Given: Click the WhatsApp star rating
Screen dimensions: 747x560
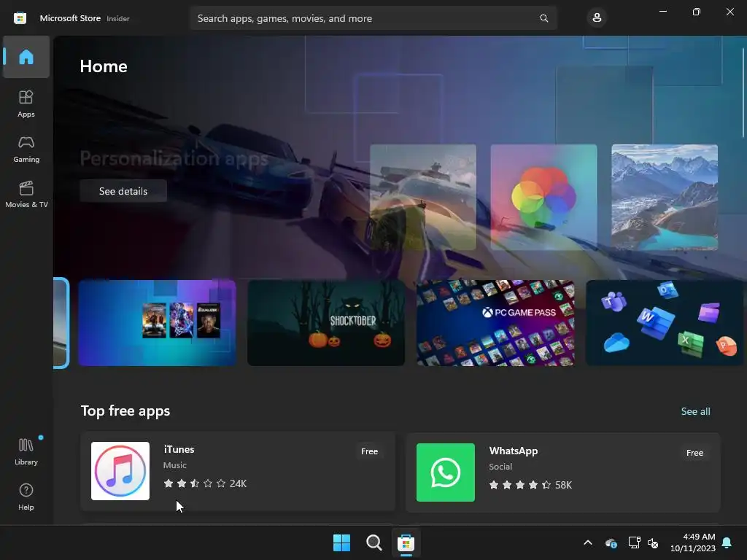Looking at the screenshot, I should click(519, 485).
